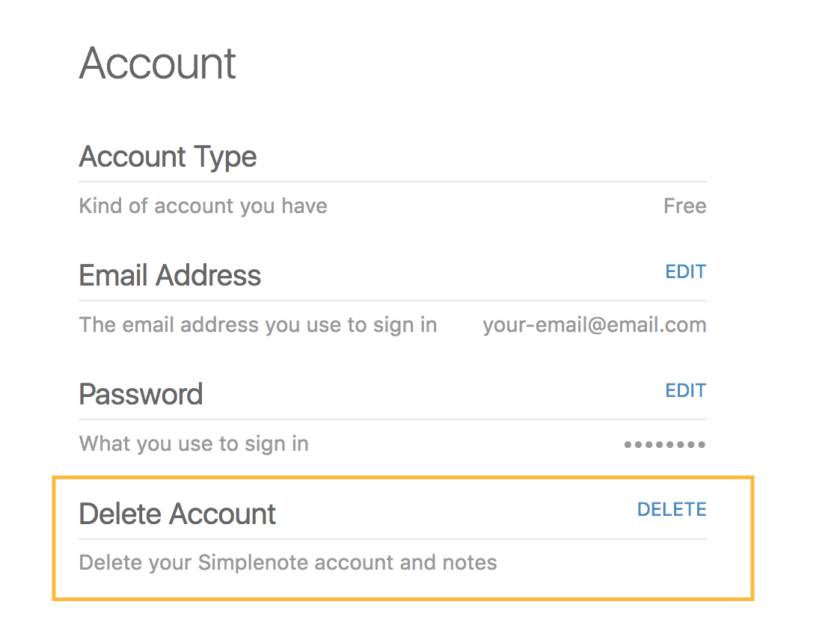
Task: Select the Account page title
Action: point(158,63)
